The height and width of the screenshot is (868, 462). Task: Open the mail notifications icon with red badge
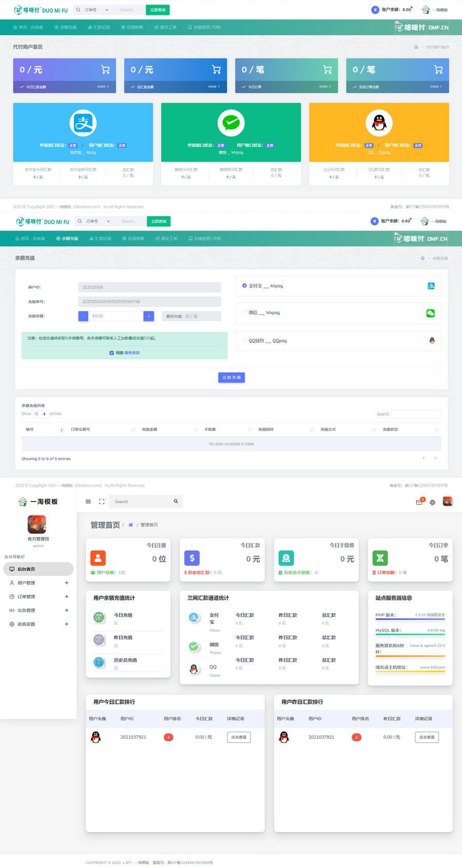point(419,501)
